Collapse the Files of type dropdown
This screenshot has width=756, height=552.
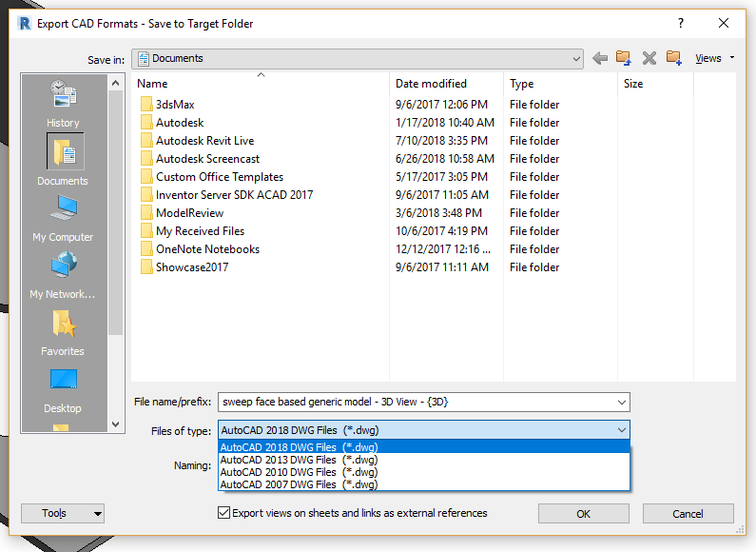tap(622, 430)
